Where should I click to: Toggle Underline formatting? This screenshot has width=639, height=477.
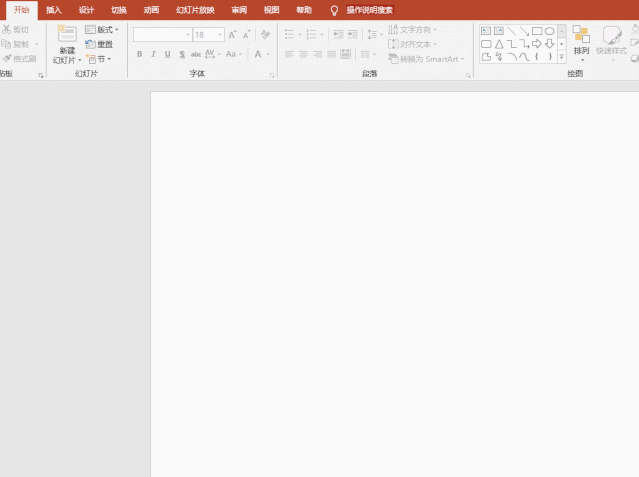[x=167, y=54]
